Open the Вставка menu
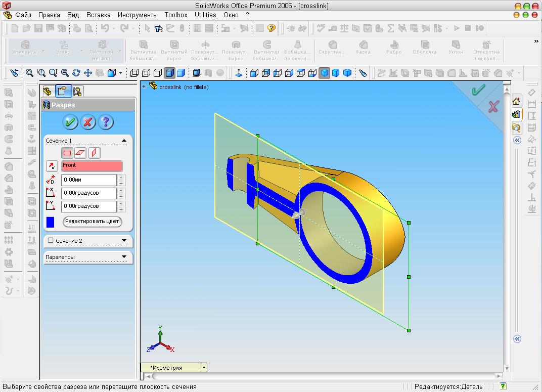542x392 pixels. point(99,15)
